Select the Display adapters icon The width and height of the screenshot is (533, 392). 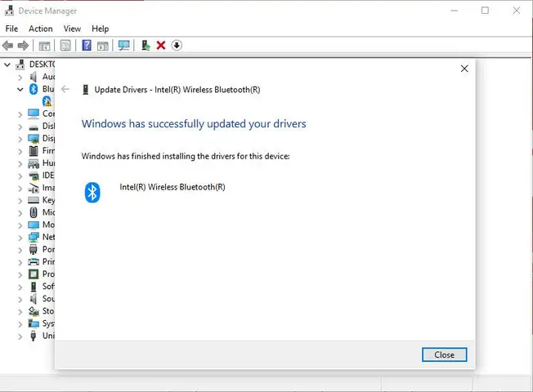(x=34, y=139)
